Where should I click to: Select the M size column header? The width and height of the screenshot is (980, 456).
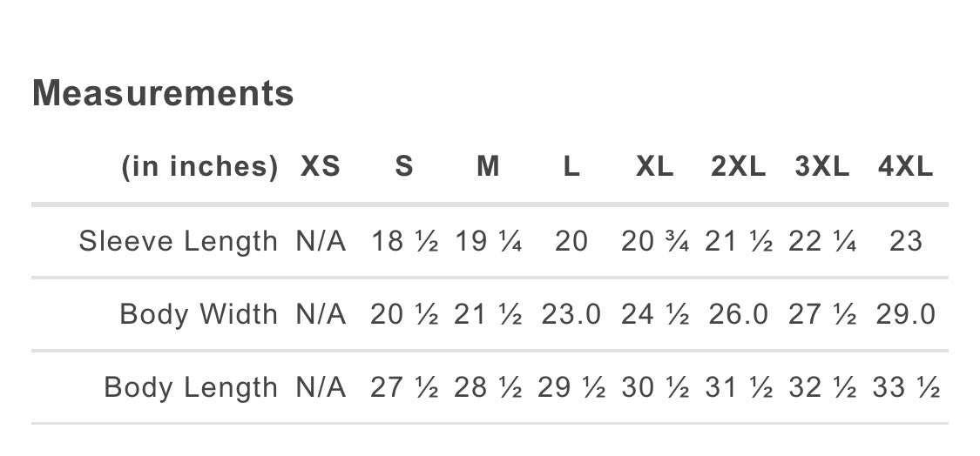pos(488,166)
